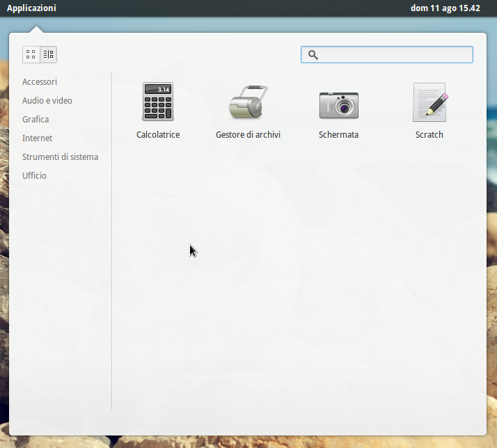The width and height of the screenshot is (497, 448).
Task: Show the Internet category
Action: point(37,138)
